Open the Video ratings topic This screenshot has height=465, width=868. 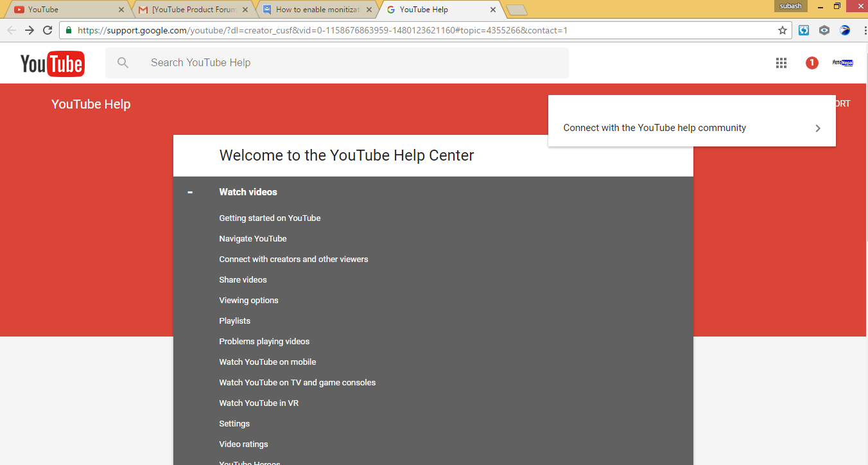(243, 444)
